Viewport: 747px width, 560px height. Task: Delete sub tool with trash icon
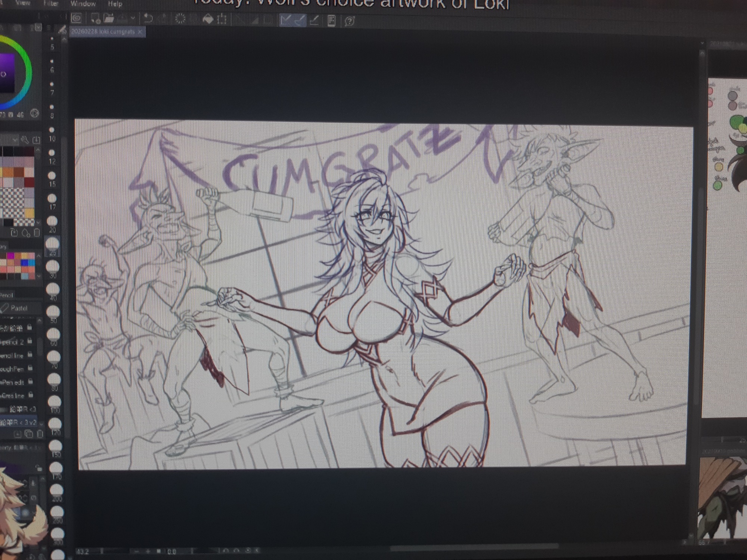coord(40,434)
